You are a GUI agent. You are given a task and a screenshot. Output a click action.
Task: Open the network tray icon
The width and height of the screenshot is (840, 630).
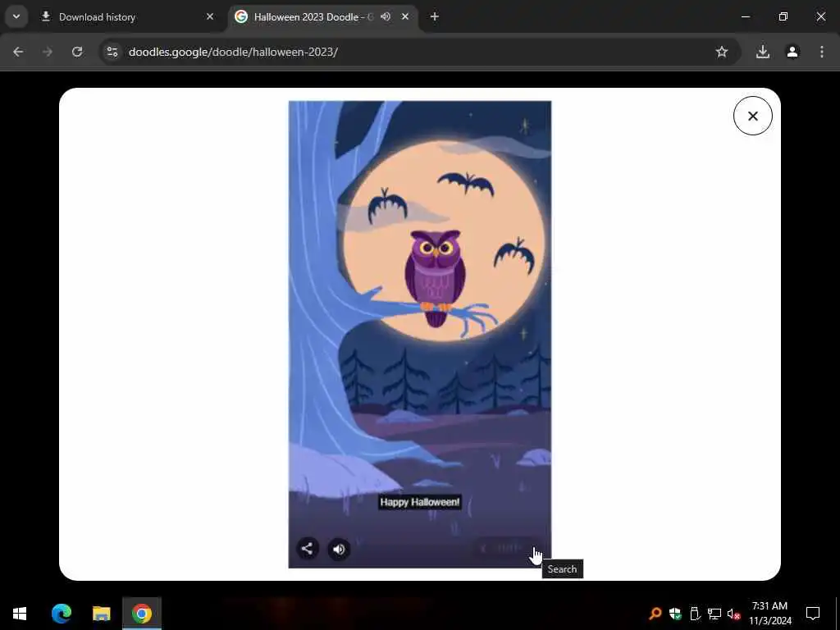[x=714, y=614]
